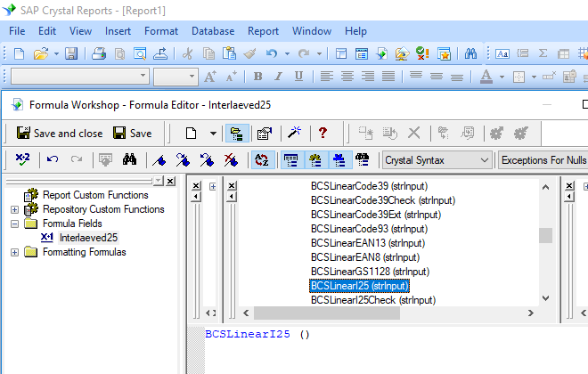
Task: Click the Insert Text Object icon
Action: pyautogui.click(x=502, y=54)
